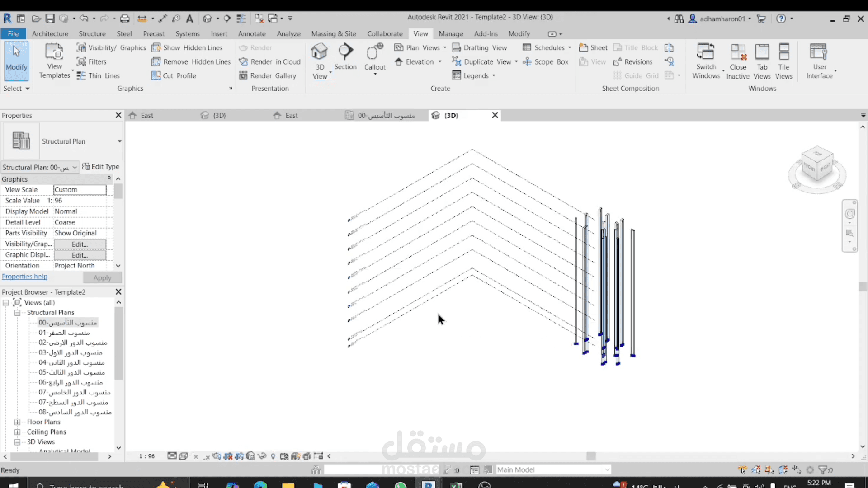This screenshot has height=488, width=868.
Task: Open the Properties help link
Action: (x=25, y=277)
